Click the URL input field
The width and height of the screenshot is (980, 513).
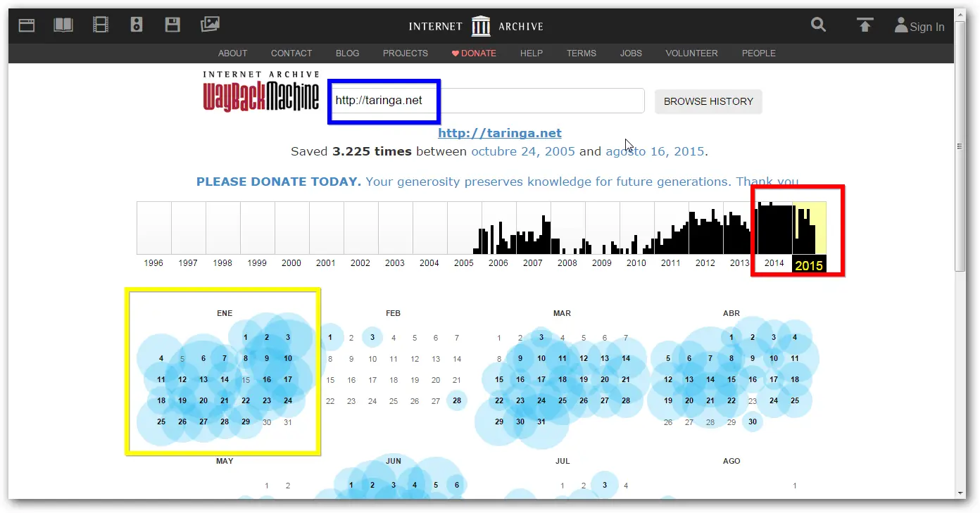click(487, 101)
